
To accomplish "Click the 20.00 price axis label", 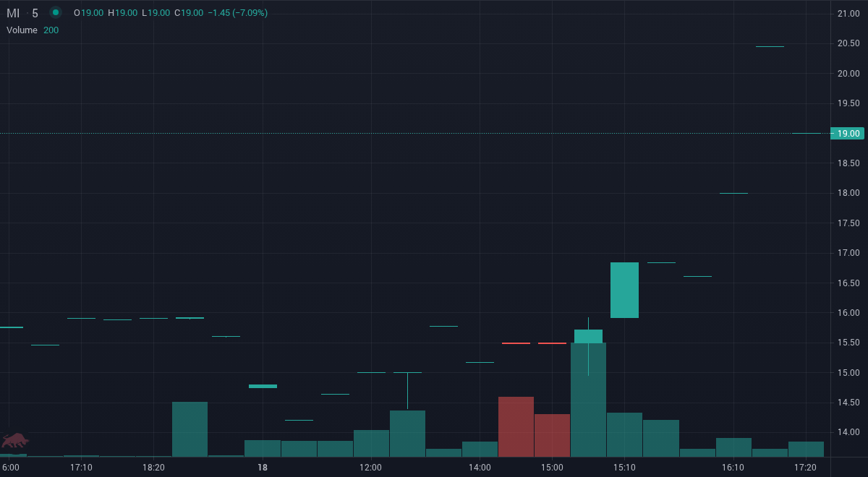I will pos(848,74).
